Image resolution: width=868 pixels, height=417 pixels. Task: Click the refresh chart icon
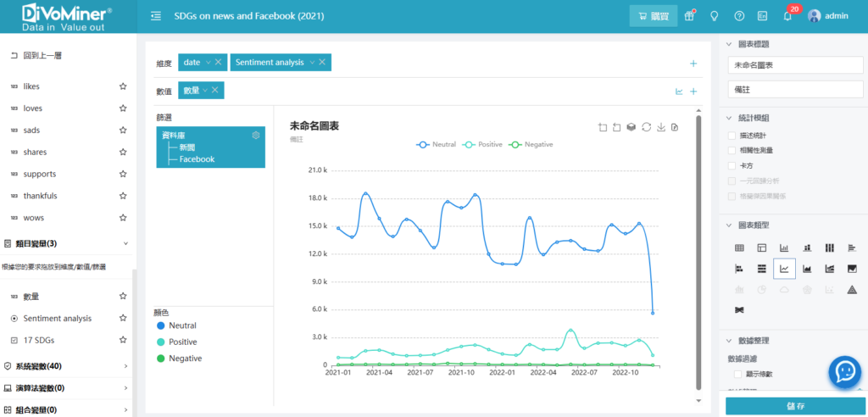click(x=646, y=127)
